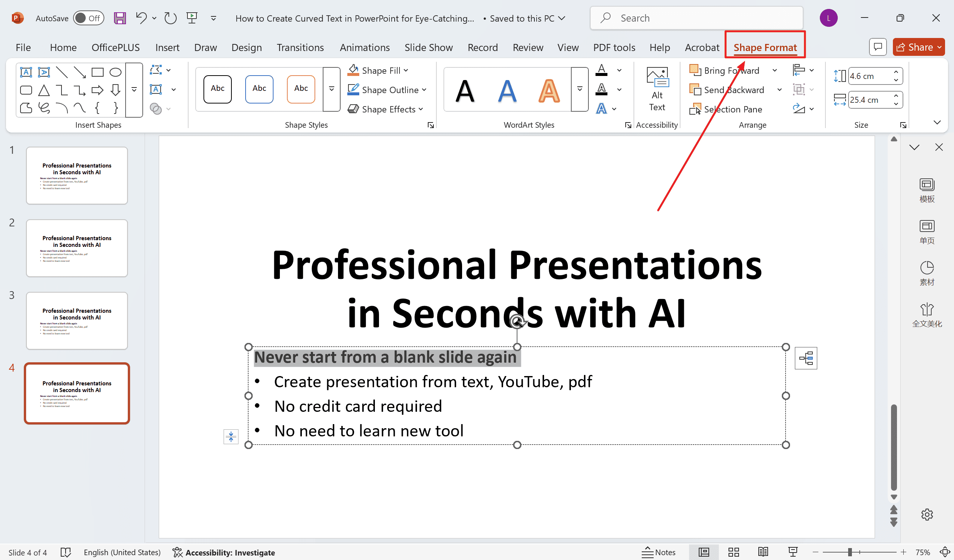The width and height of the screenshot is (954, 560).
Task: Collapse the ribbon chevron
Action: (x=937, y=122)
